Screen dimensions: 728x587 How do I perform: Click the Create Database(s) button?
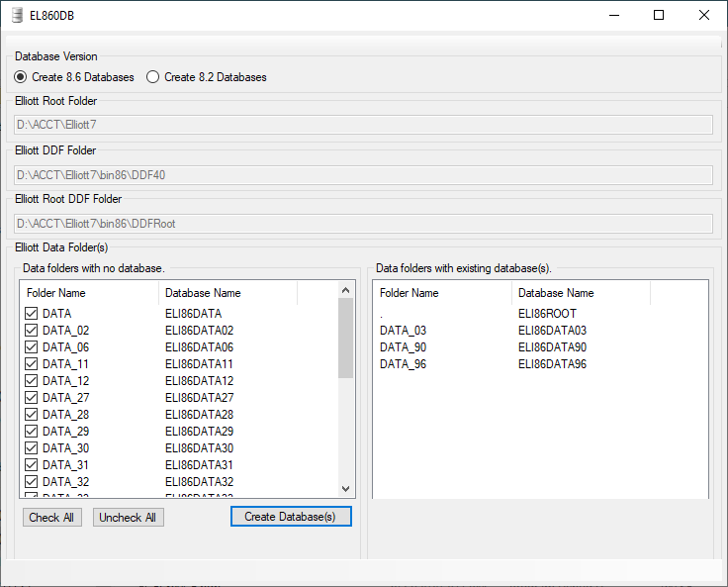[291, 517]
